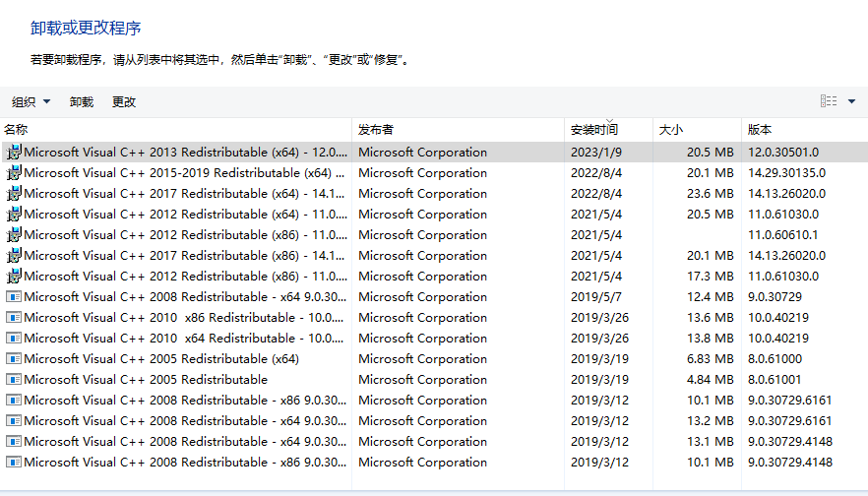Screen dimensions: 868x496
Task: Open the 组织 dropdown menu
Action: (31, 102)
